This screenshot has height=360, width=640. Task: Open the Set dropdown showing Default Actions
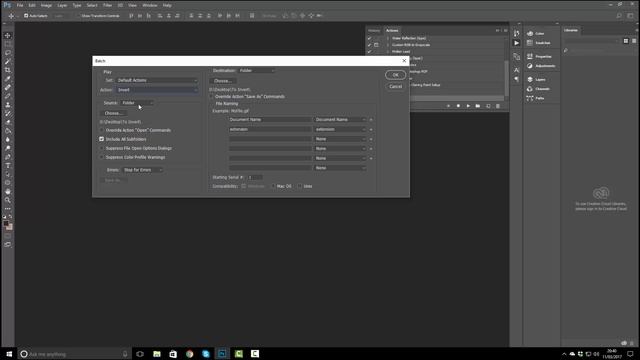157,80
